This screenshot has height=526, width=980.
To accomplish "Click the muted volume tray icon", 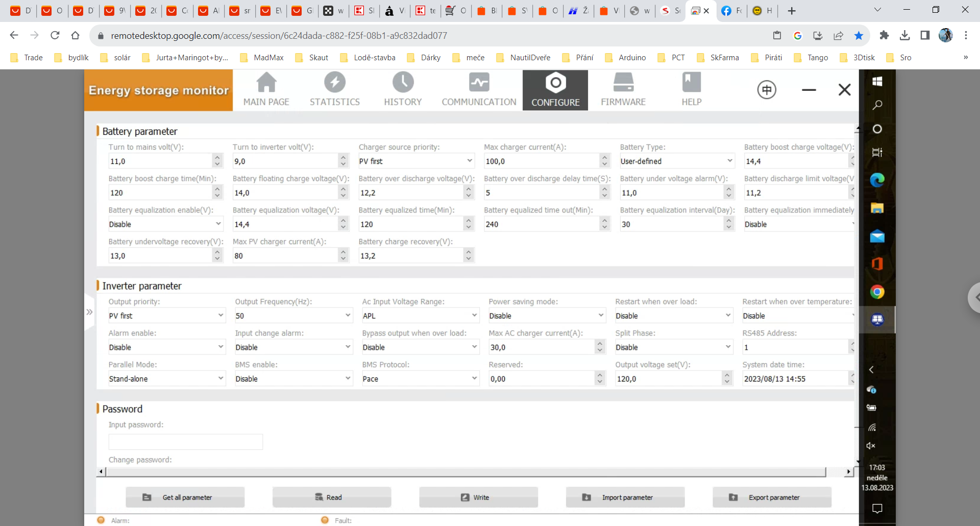I will (x=871, y=446).
